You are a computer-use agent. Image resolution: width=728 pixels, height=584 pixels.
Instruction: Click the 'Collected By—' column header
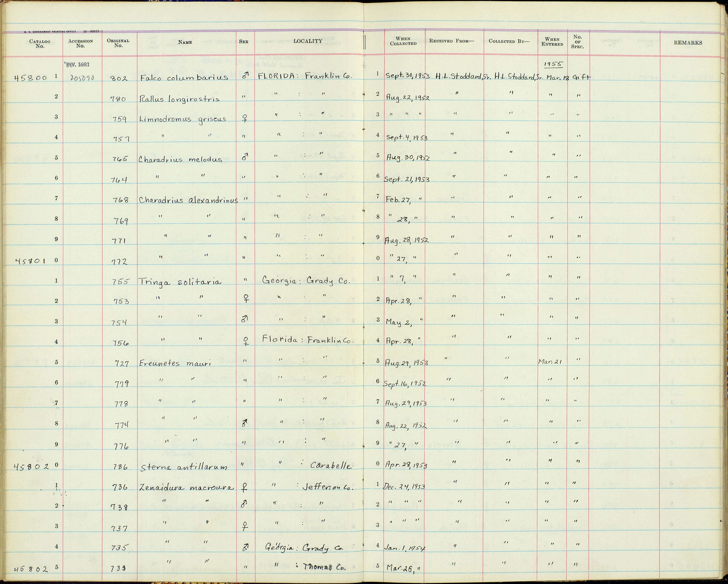coord(509,41)
